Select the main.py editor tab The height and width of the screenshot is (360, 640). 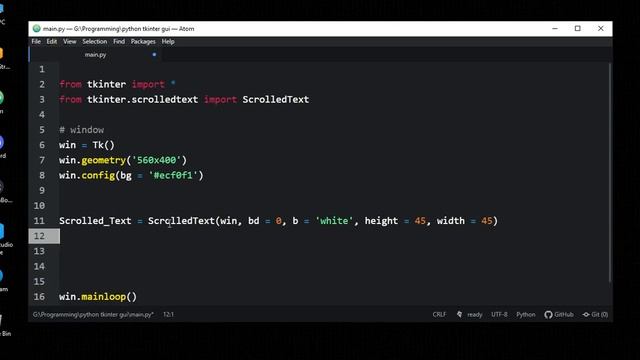click(95, 55)
